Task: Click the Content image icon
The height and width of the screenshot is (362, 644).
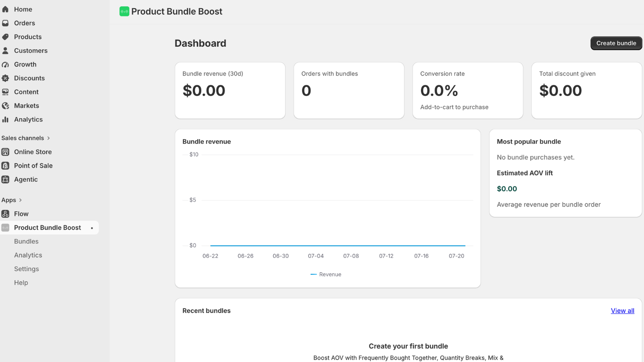Action: [x=5, y=92]
